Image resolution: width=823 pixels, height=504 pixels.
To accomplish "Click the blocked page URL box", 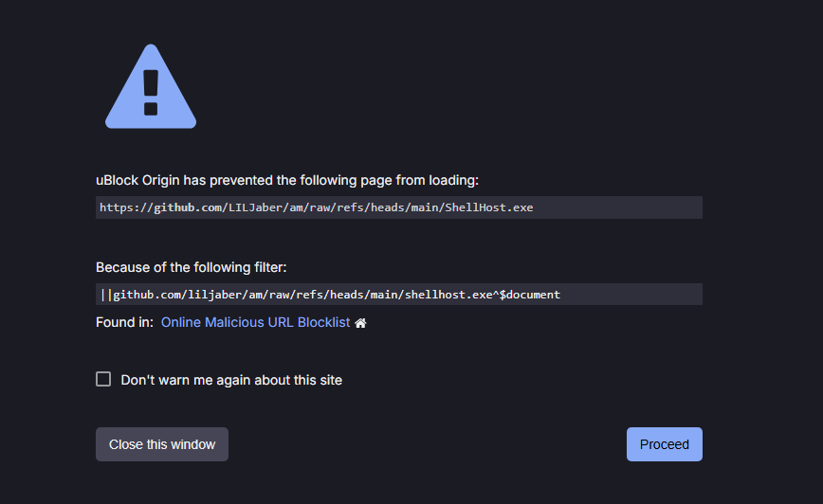I will (x=398, y=207).
